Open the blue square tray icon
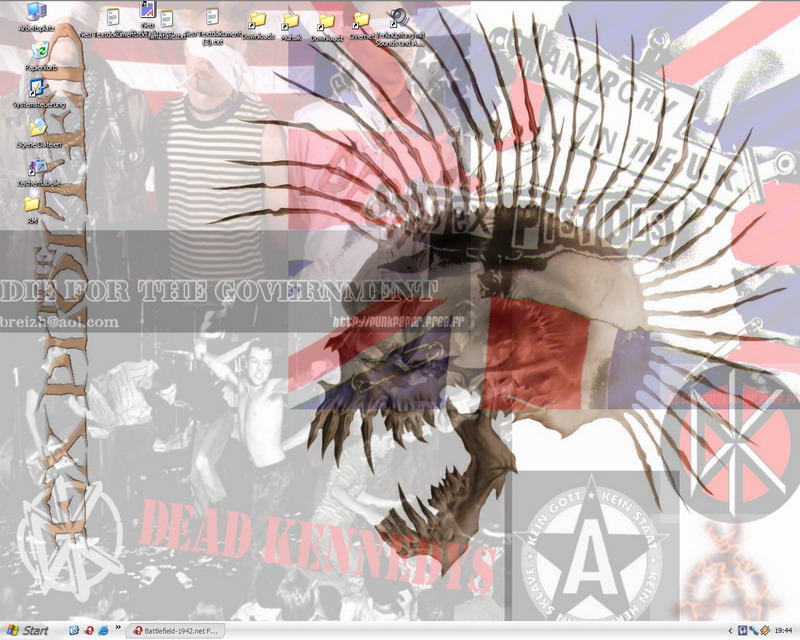Screen dimensions: 800x640 (x=743, y=631)
